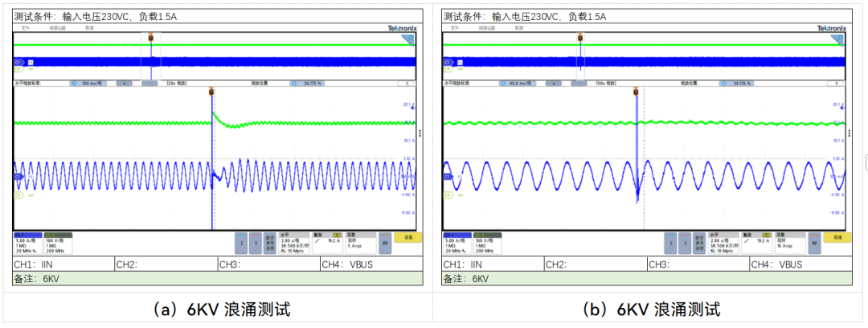Click the C4 handle in scope (a) zoomed view
This screenshot has height=328, width=868.
pos(18,195)
